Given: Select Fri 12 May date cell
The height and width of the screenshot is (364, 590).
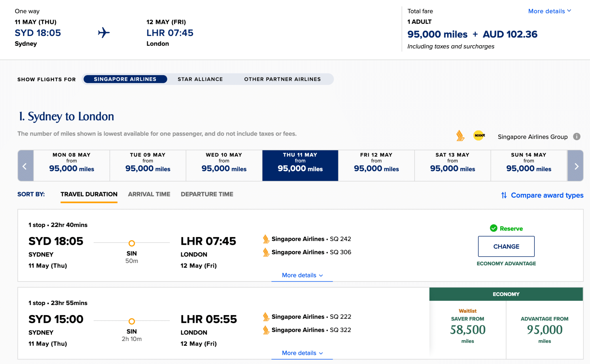Looking at the screenshot, I should [x=376, y=166].
